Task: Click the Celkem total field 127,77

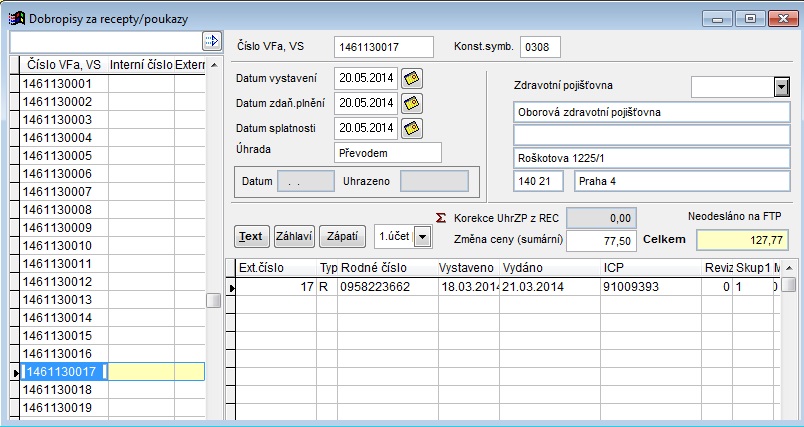Action: pyautogui.click(x=742, y=240)
